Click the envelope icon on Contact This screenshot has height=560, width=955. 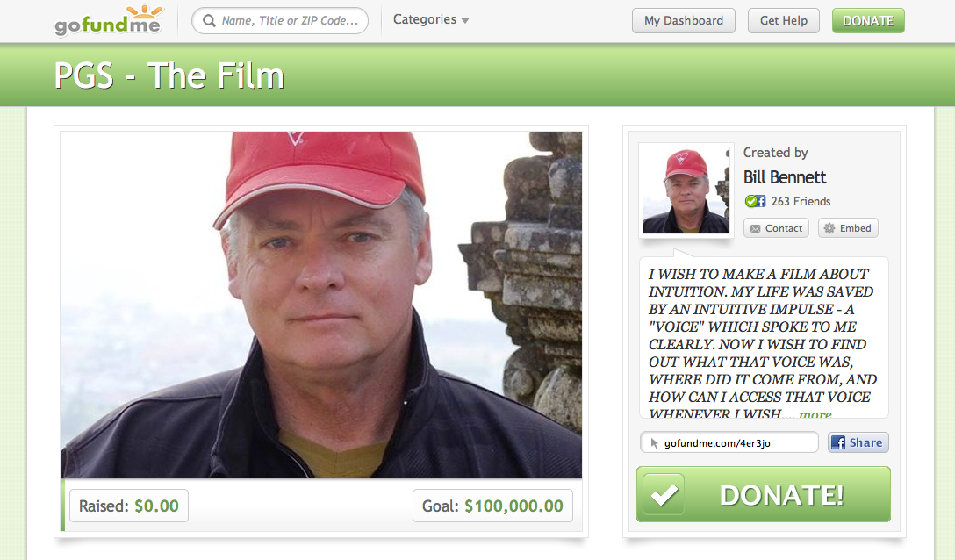(755, 228)
